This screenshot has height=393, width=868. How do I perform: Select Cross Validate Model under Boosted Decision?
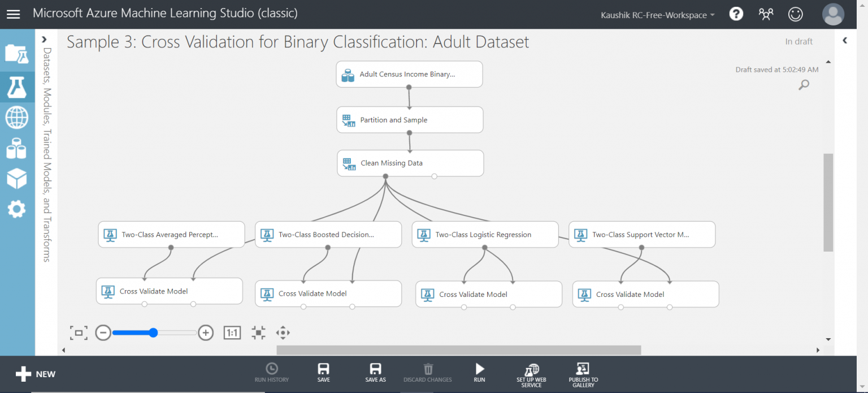328,293
